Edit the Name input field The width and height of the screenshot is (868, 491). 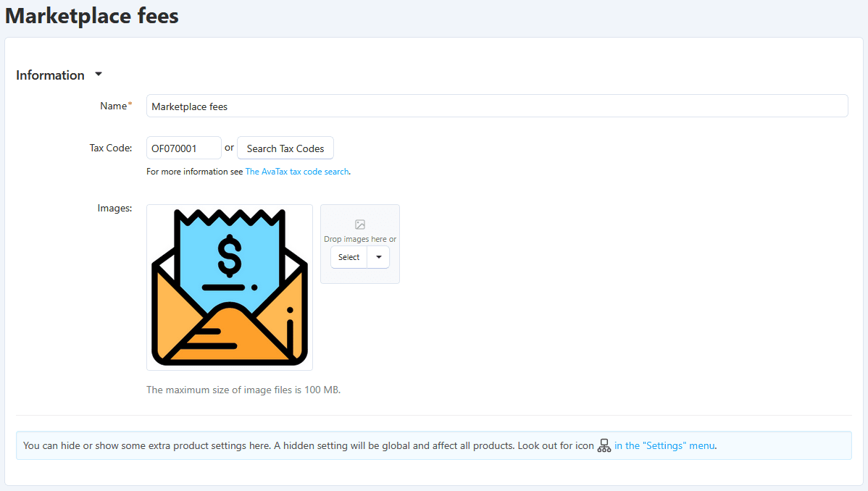(x=496, y=106)
